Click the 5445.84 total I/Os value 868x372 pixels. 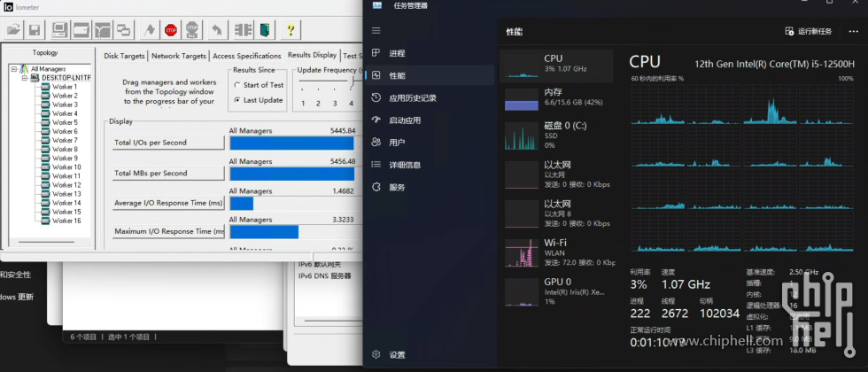coord(343,131)
